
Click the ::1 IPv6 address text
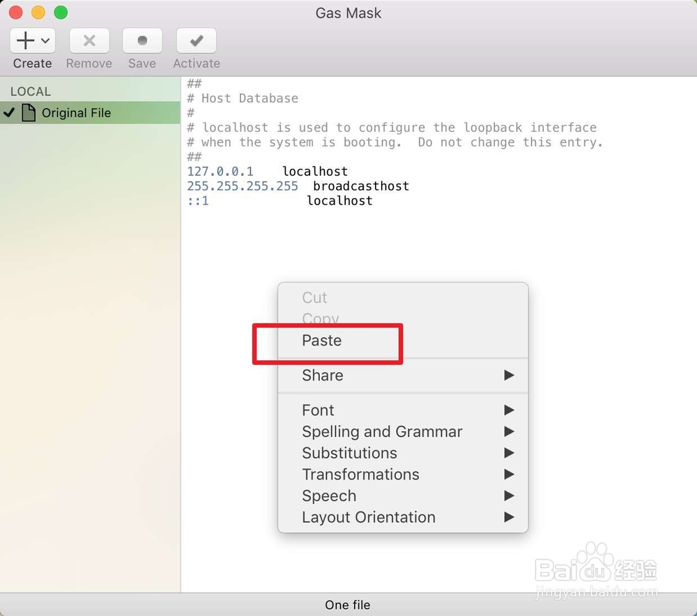(198, 201)
